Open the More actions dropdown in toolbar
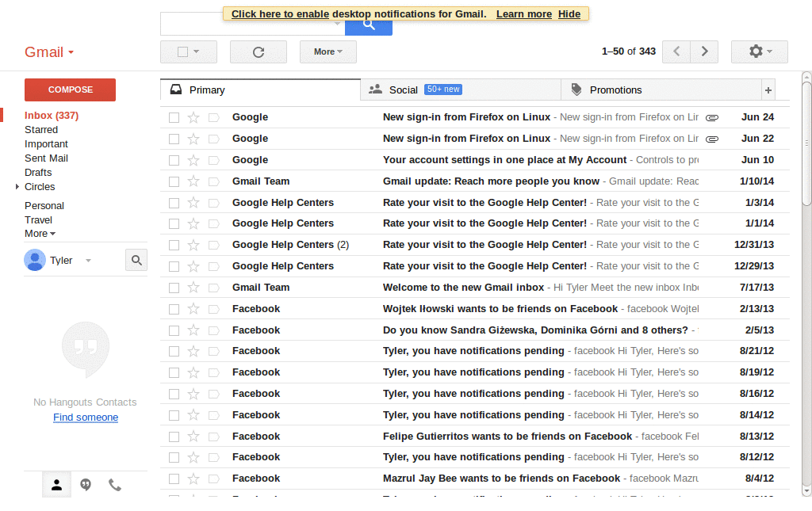Image resolution: width=812 pixels, height=511 pixels. (327, 51)
